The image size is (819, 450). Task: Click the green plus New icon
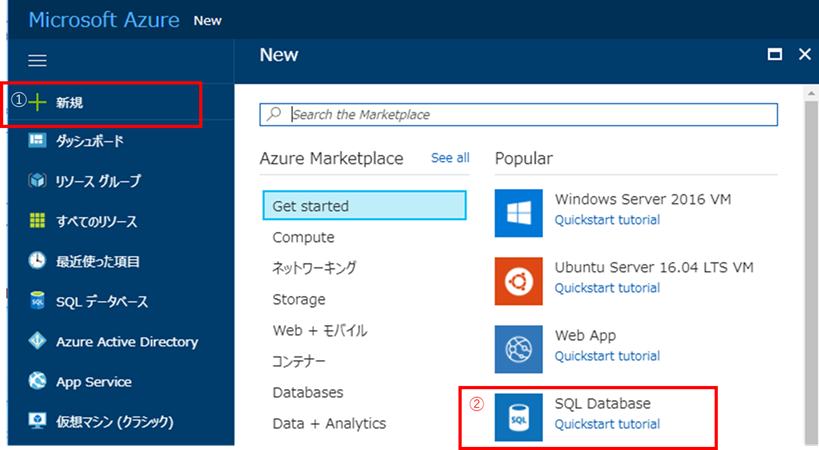pos(38,102)
